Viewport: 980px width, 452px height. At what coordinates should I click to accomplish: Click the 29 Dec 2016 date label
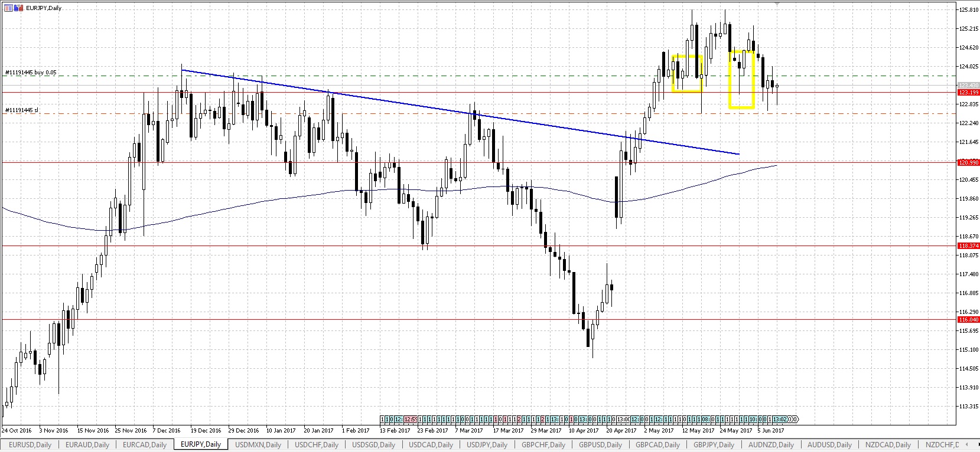[244, 431]
